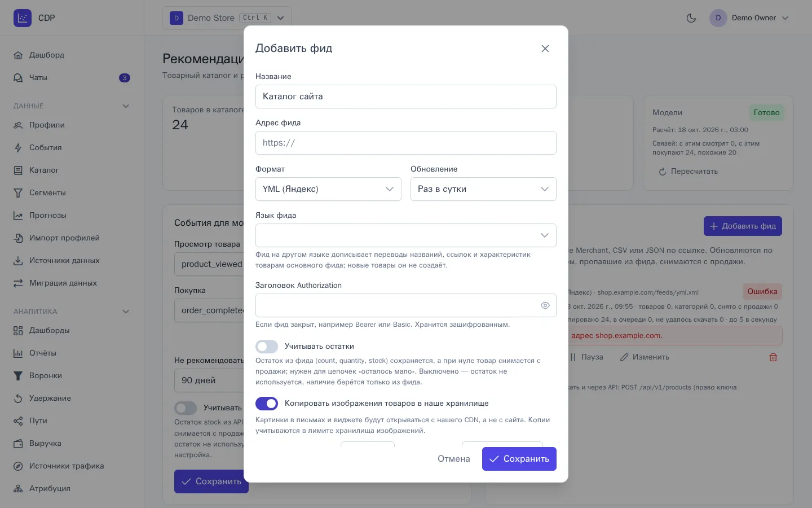Close the Добавить фид dialog

(545, 49)
